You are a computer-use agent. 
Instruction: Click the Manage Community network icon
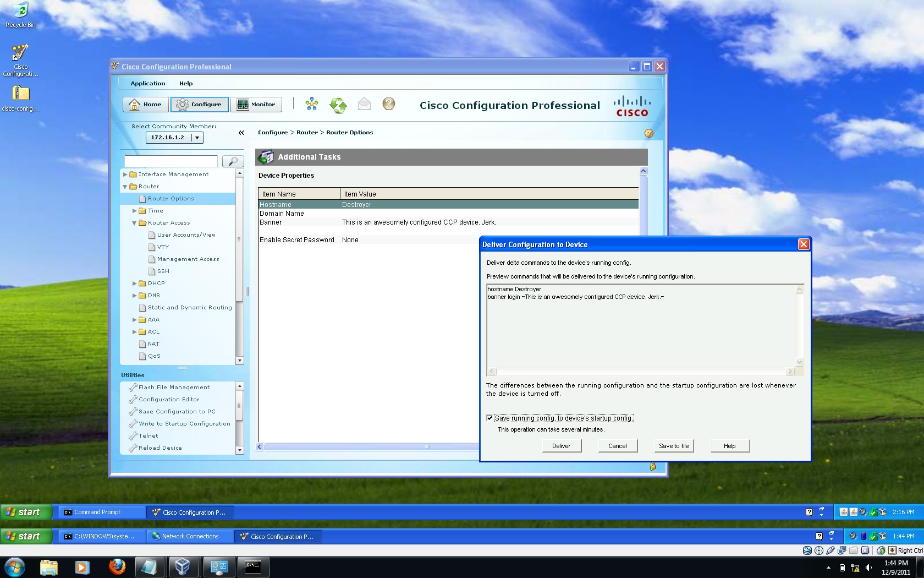pyautogui.click(x=312, y=104)
